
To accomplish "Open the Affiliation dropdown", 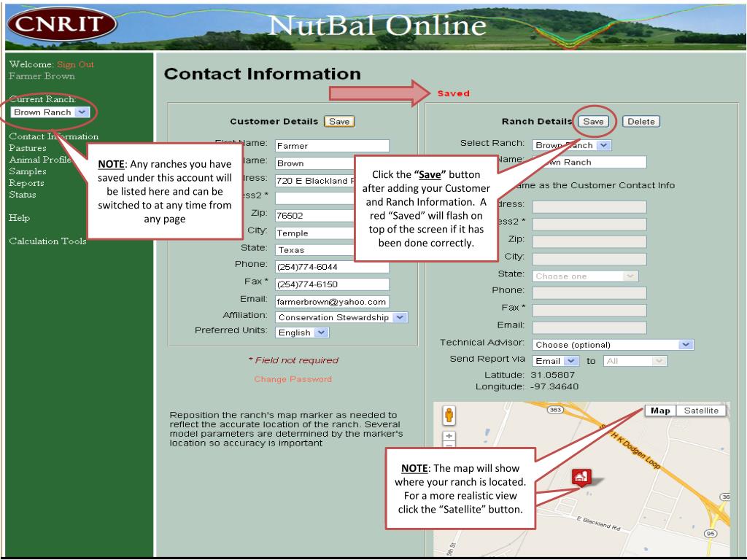I will point(341,317).
